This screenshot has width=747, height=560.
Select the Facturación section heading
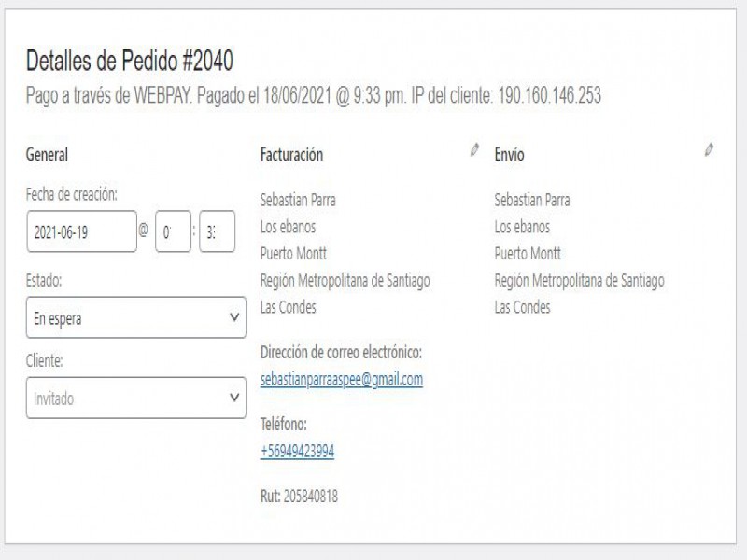pos(291,155)
